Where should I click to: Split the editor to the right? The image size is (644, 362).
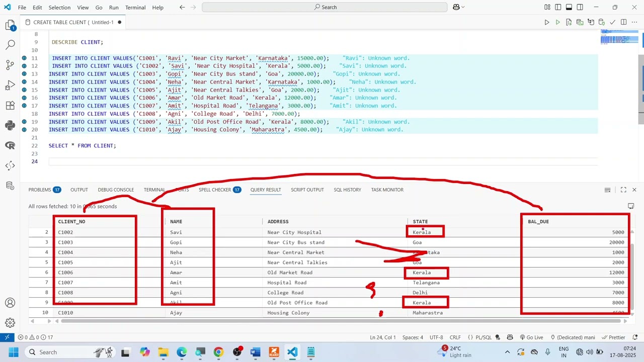point(623,22)
